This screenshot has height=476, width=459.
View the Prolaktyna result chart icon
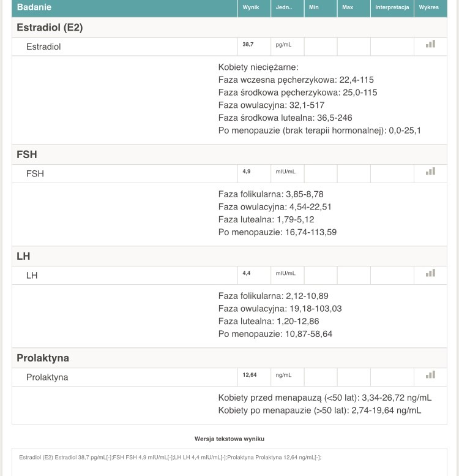pyautogui.click(x=430, y=375)
